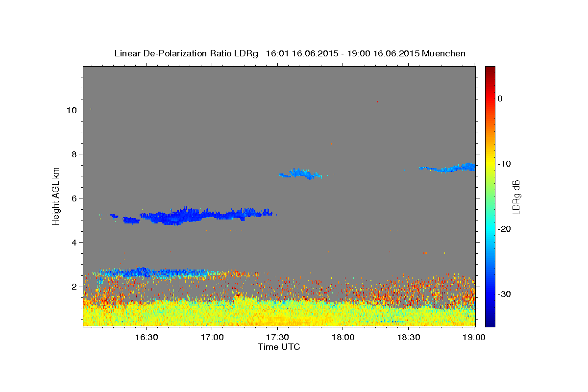Image resolution: width=588 pixels, height=392 pixels.
Task: Click the 18:30 time tick label
Action: (x=409, y=337)
